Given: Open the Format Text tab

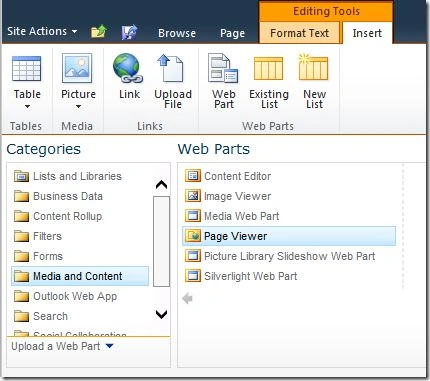Looking at the screenshot, I should (x=299, y=33).
